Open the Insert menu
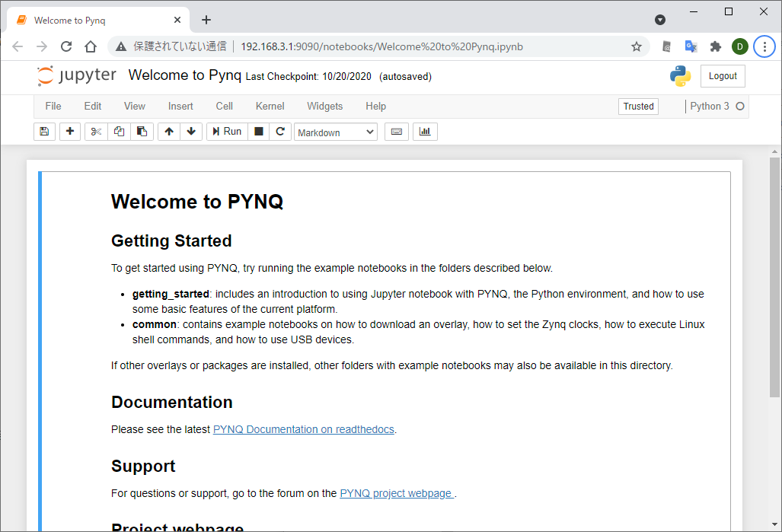Image resolution: width=782 pixels, height=532 pixels. pos(180,107)
